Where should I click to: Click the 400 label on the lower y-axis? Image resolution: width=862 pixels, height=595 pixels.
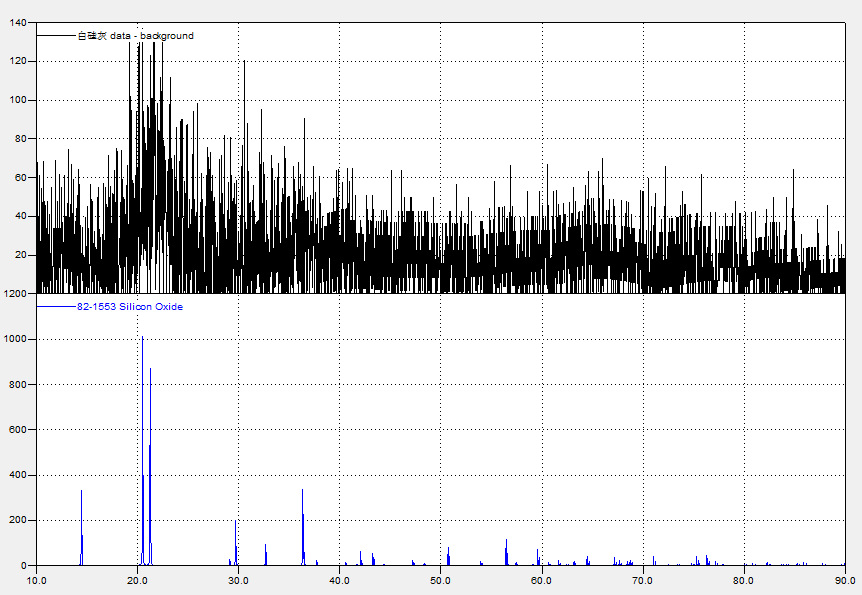click(18, 475)
